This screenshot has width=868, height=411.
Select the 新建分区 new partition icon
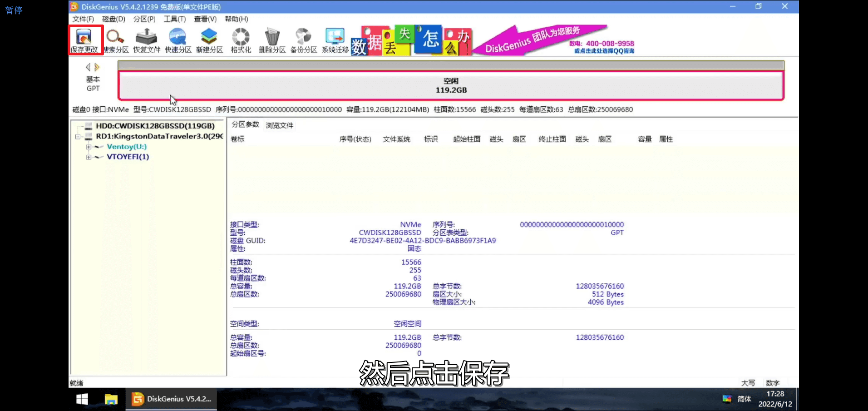(x=209, y=40)
